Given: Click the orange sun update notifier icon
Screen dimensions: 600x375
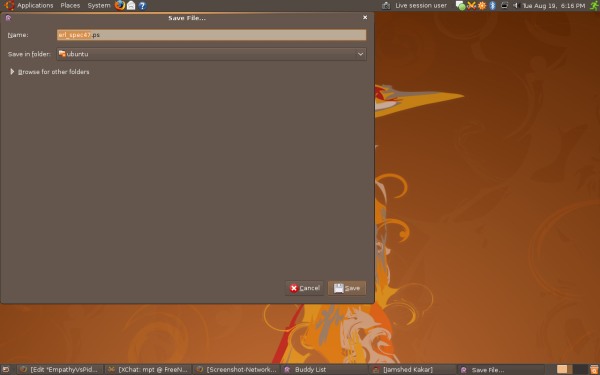Looking at the screenshot, I should click(482, 5).
